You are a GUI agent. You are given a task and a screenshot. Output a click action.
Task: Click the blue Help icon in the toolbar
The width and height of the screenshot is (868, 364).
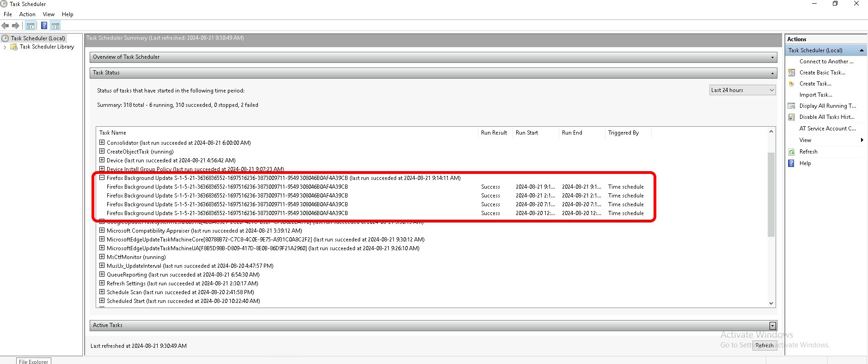tap(44, 26)
